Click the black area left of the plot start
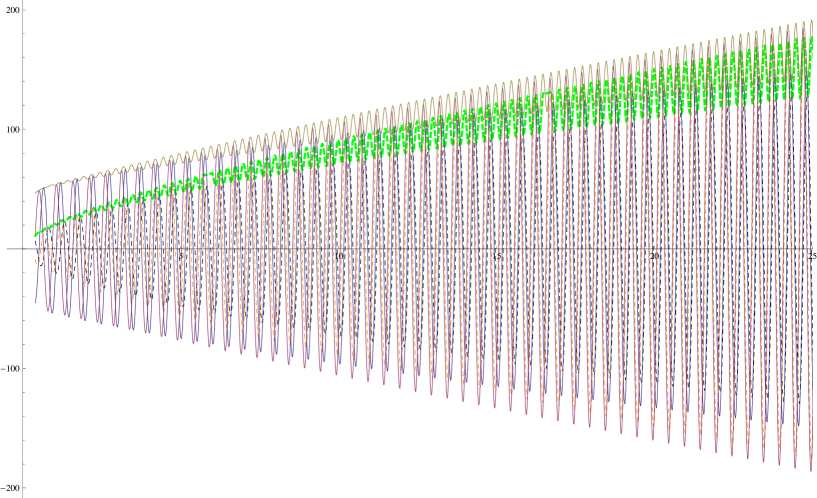Screen dimensions: 817x498 point(15,247)
